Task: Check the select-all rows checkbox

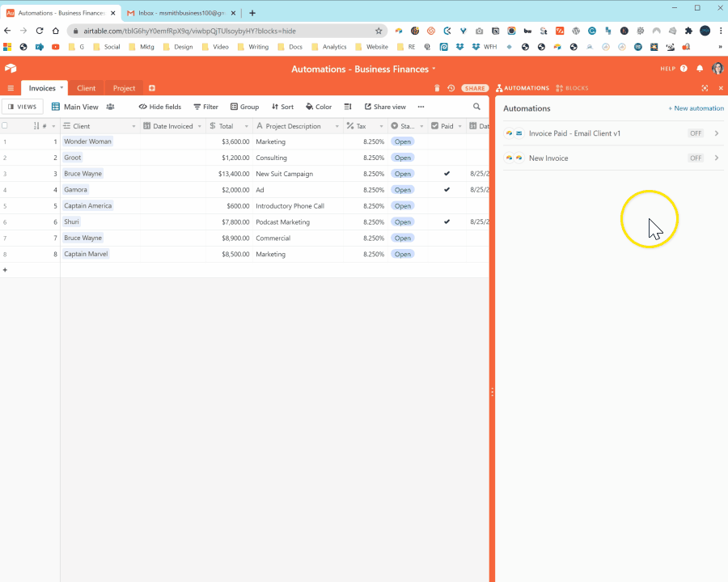Action: (5, 126)
